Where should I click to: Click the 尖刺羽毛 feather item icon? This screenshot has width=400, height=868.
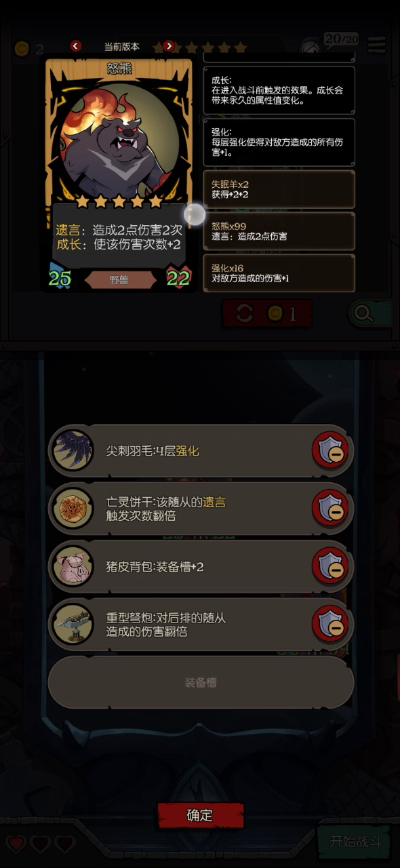pyautogui.click(x=72, y=450)
